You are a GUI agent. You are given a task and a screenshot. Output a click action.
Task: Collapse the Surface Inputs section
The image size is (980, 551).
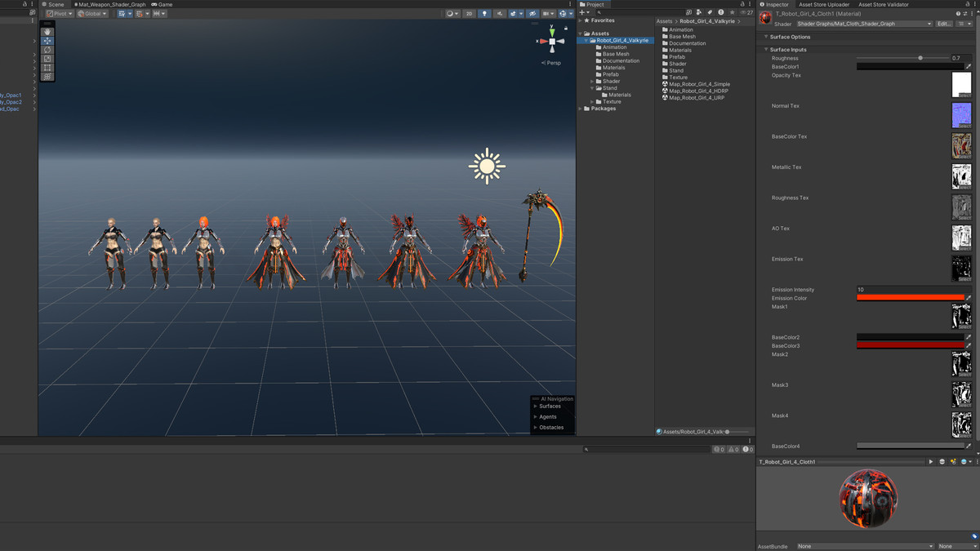click(766, 50)
